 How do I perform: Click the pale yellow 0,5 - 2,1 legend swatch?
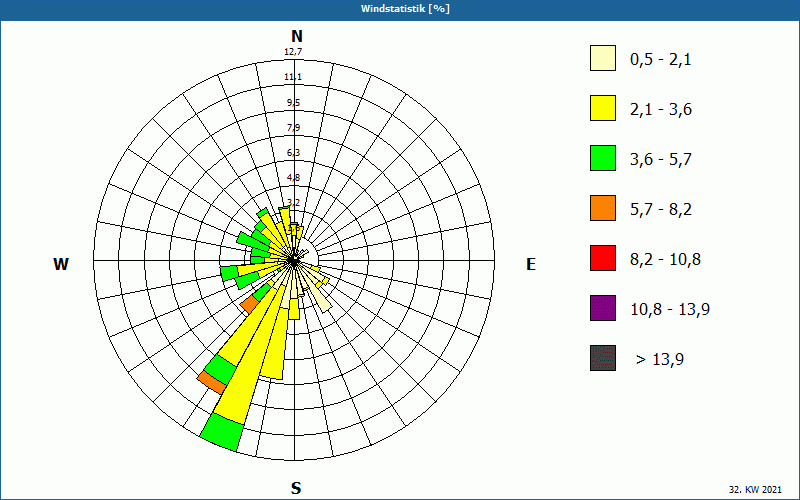(603, 58)
